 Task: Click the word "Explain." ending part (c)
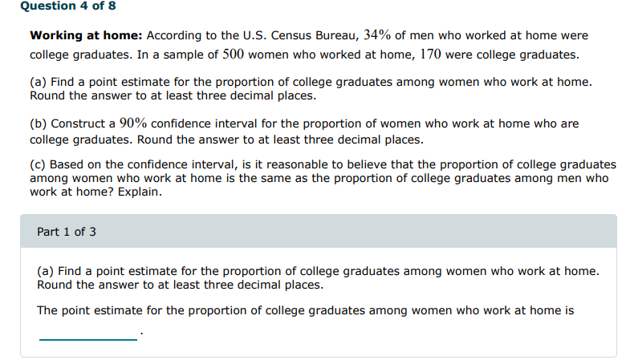[x=140, y=192]
